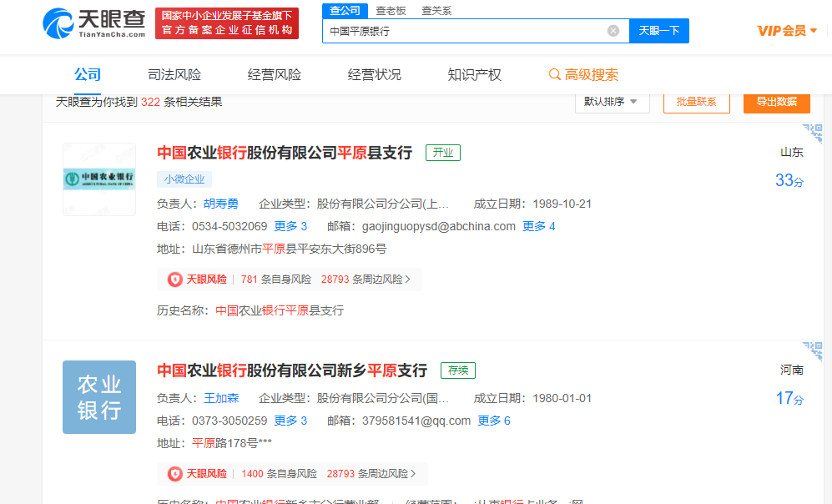Open the 司法风险 category tab
The height and width of the screenshot is (504, 832).
tap(174, 75)
